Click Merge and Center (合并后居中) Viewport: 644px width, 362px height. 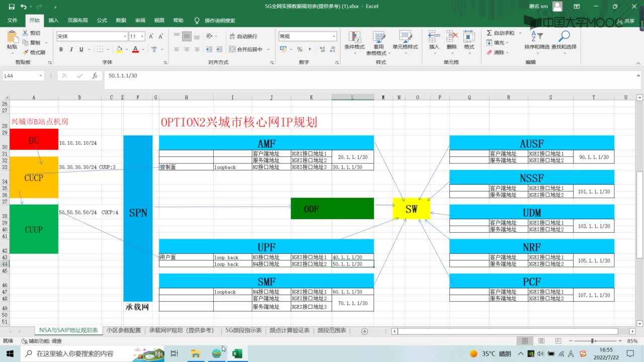click(x=246, y=49)
